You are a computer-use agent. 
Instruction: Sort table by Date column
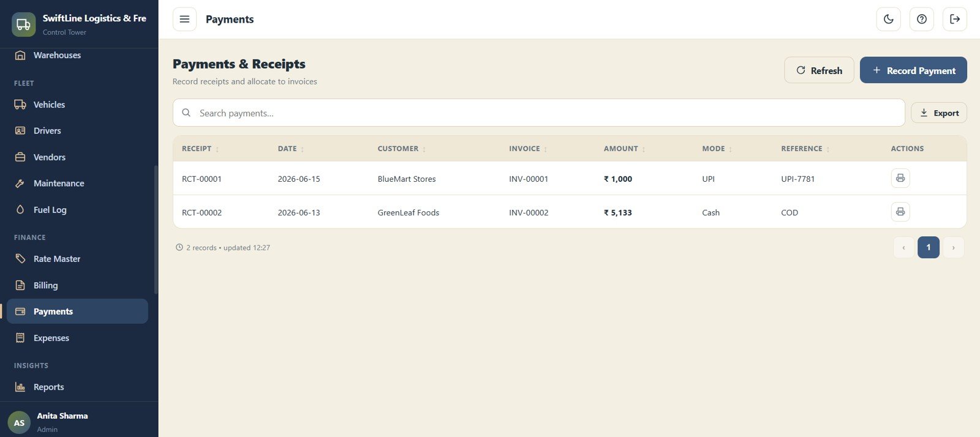tap(291, 149)
